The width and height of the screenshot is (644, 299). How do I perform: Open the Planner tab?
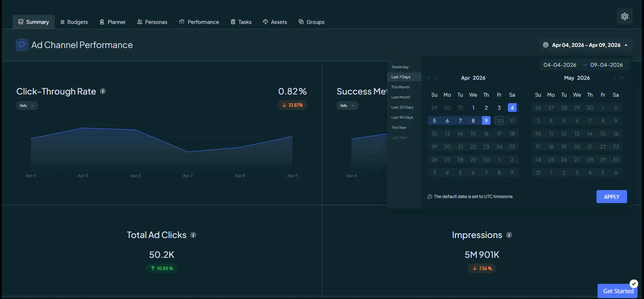click(x=113, y=22)
